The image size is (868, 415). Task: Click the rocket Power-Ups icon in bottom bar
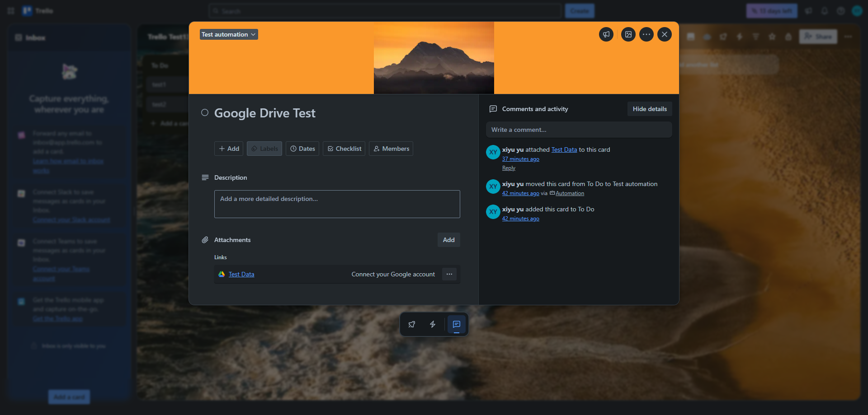pos(412,324)
